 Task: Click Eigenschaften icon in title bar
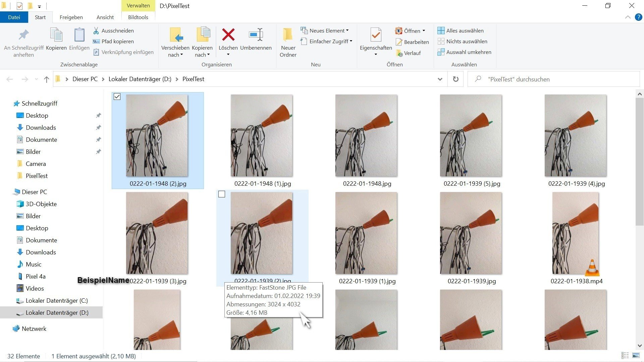pyautogui.click(x=19, y=6)
